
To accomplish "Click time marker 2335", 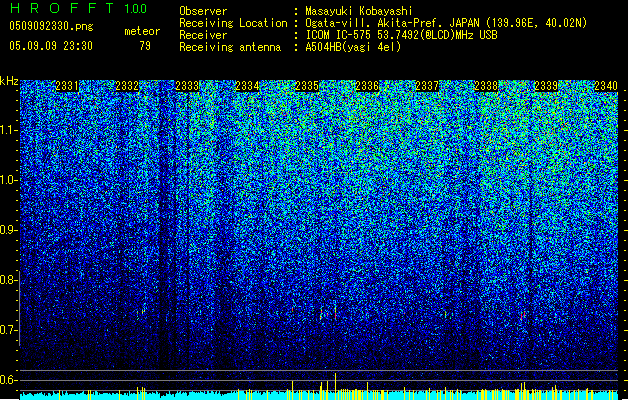I will (x=307, y=86).
